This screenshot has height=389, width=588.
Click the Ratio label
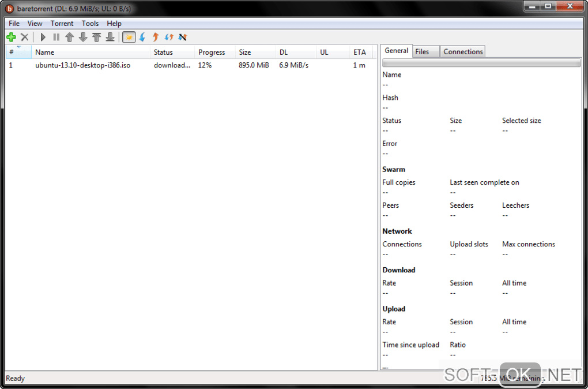click(x=458, y=345)
